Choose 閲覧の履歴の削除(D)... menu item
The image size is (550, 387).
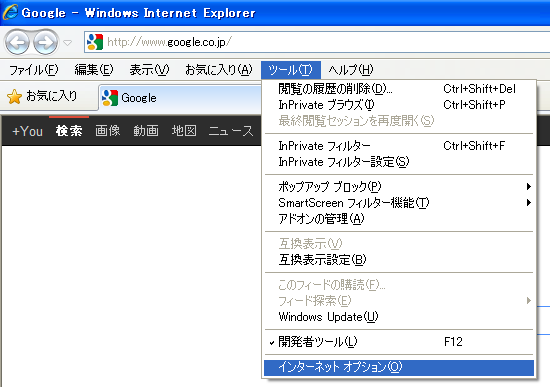[399, 89]
